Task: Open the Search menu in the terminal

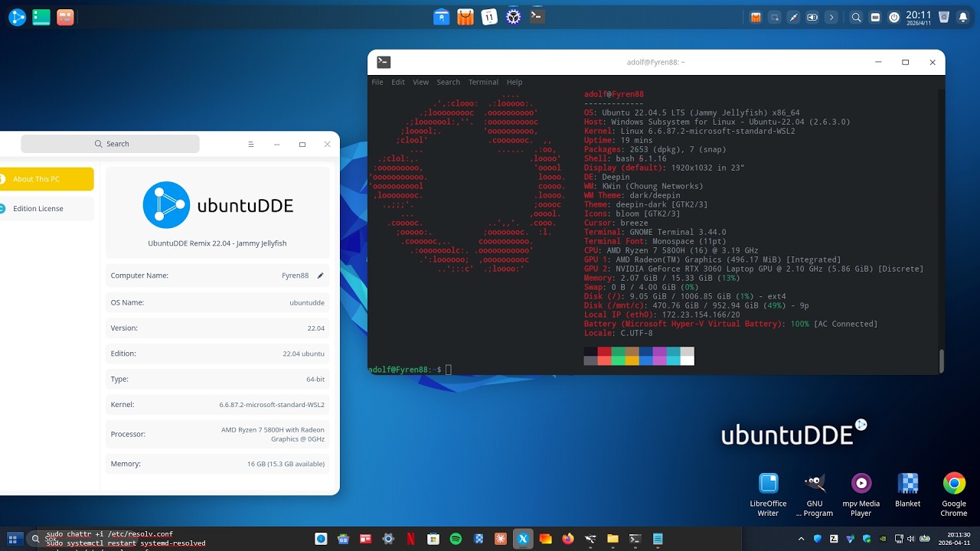Action: (x=449, y=82)
